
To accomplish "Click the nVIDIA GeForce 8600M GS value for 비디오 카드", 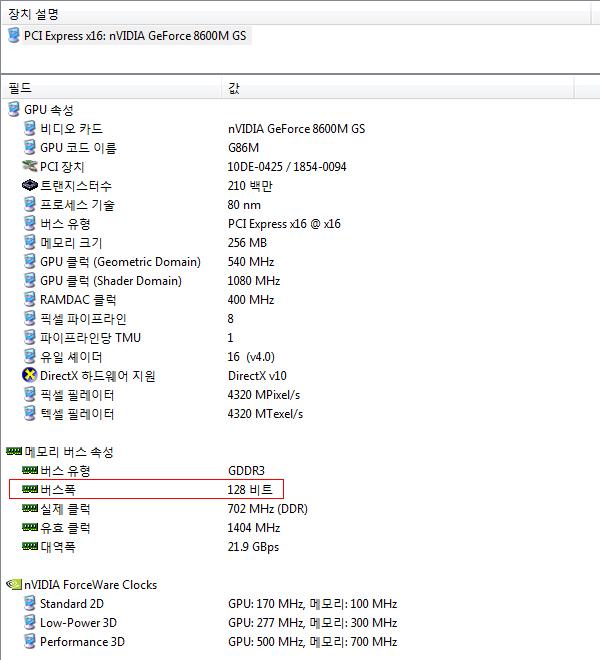I will tap(296, 129).
